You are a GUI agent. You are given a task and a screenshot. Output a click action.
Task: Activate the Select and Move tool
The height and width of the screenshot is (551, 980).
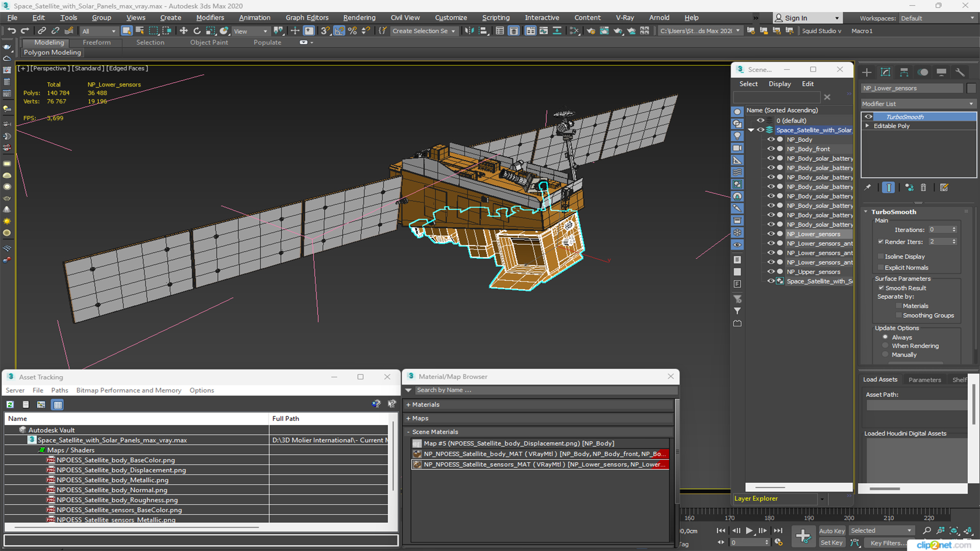(x=184, y=31)
